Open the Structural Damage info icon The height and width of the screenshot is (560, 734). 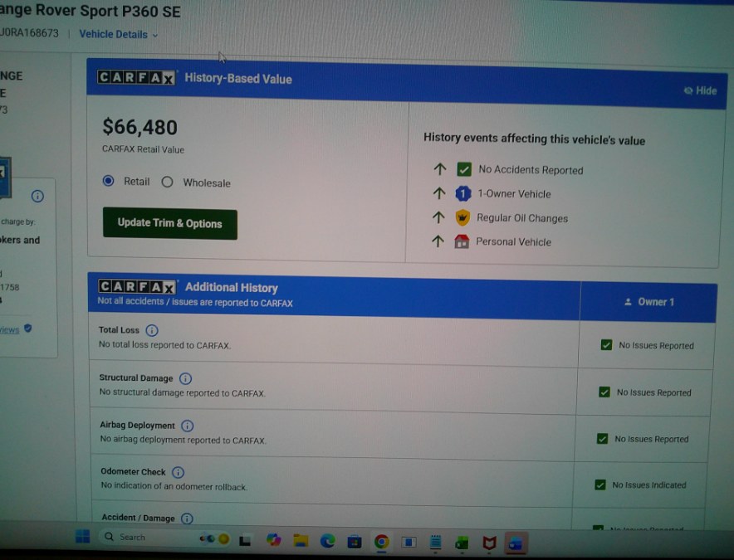click(185, 378)
